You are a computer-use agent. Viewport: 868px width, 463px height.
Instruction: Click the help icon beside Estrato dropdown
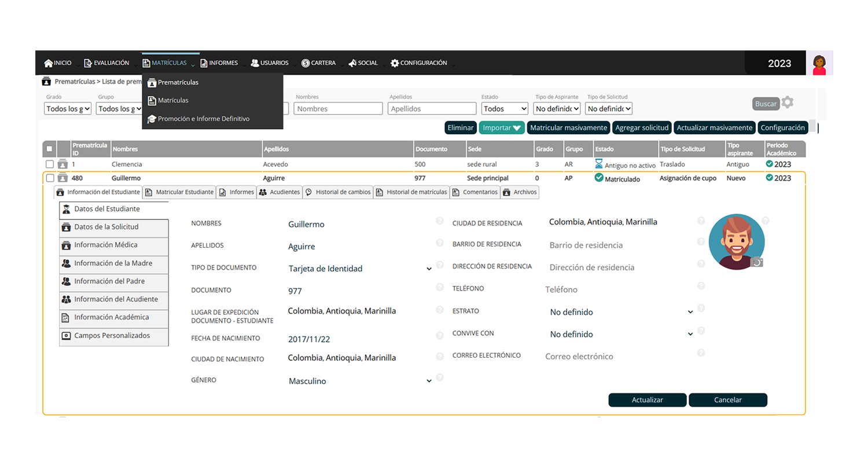[x=701, y=308]
